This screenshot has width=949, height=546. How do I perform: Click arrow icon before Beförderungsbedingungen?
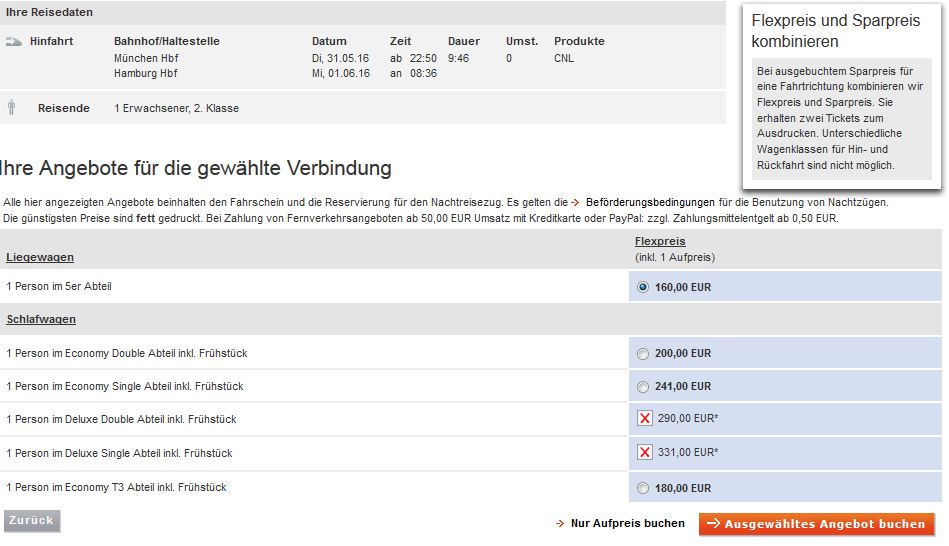click(576, 203)
